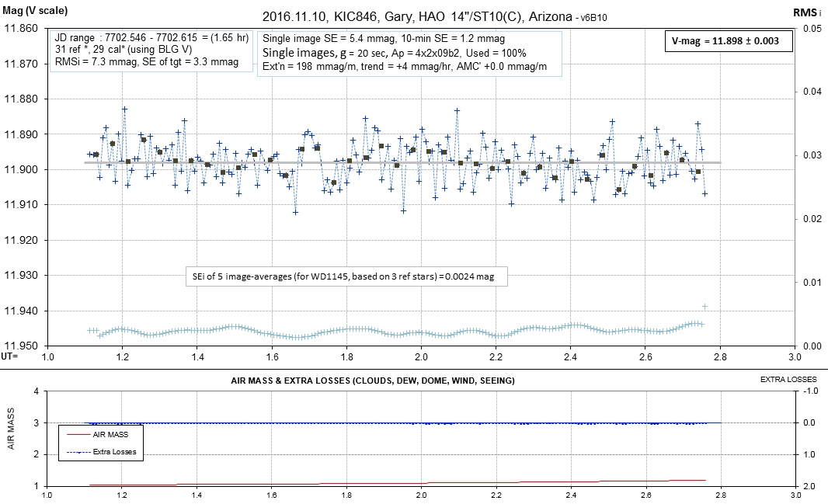Select the 2.0 tick label on the light-curve UT axis

tap(421, 356)
